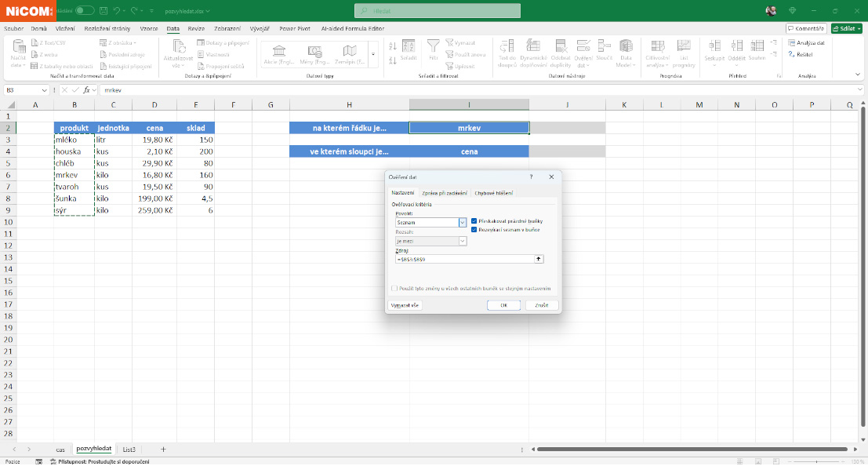Click the Data Validation dialog help question mark
This screenshot has width=868, height=466.
[531, 177]
